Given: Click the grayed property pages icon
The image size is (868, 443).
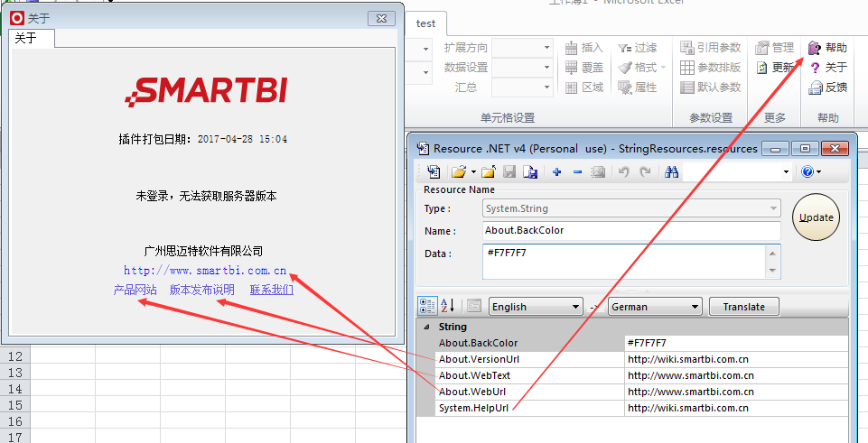Looking at the screenshot, I should 474,306.
